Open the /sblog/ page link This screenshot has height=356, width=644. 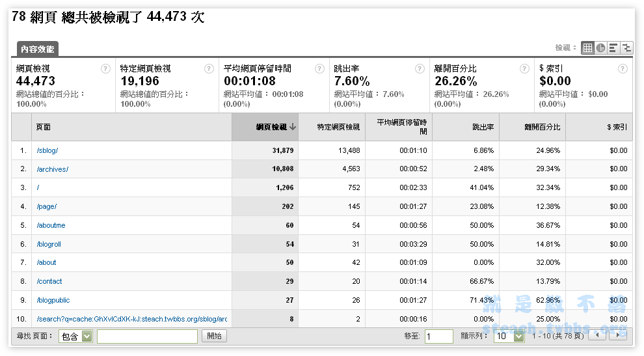click(47, 150)
